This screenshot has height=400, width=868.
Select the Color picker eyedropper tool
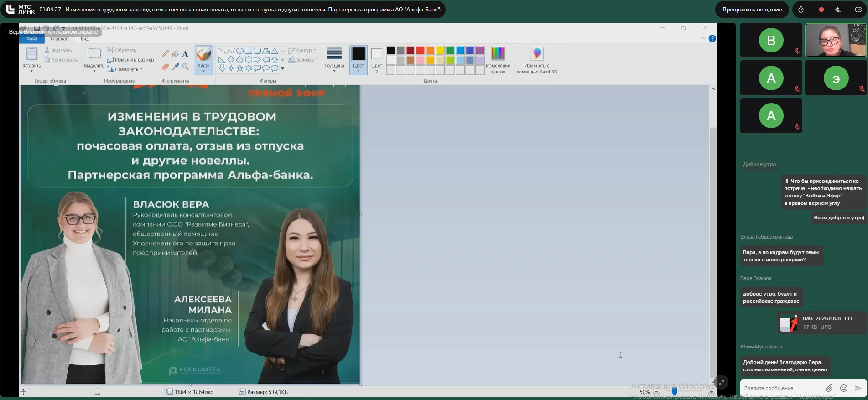[175, 67]
